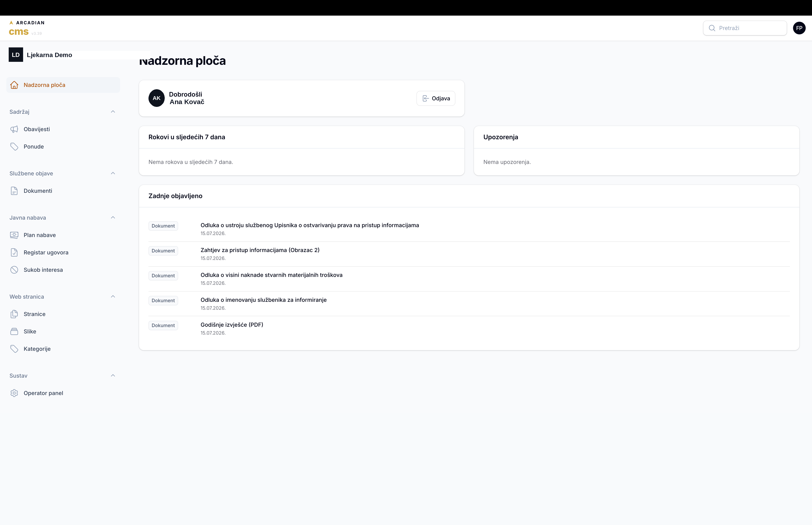
Task: Select Sukob interesa menu item
Action: tap(63, 270)
